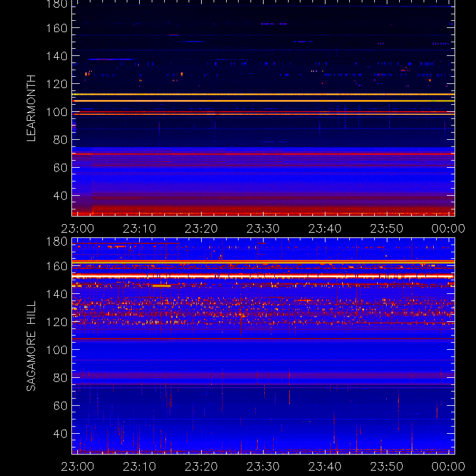Select the 100 frequency label on Learmonth axis
476x476 pixels.
pyautogui.click(x=57, y=112)
